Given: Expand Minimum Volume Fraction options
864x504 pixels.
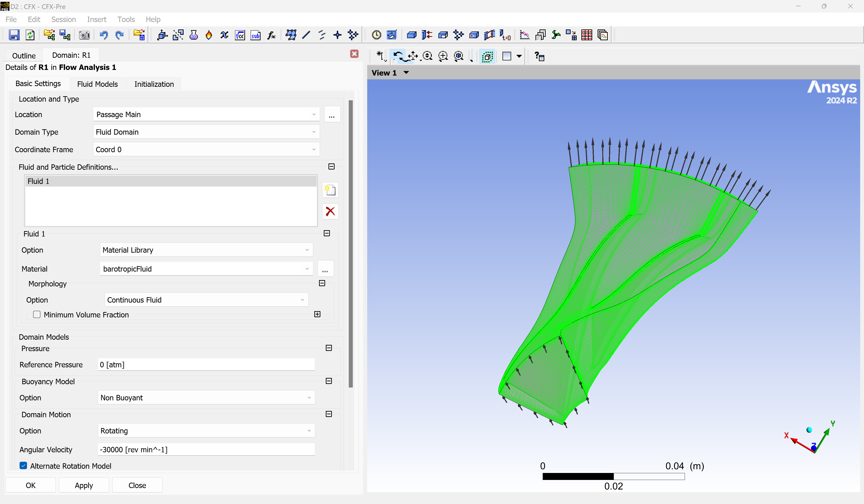Looking at the screenshot, I should (x=317, y=314).
